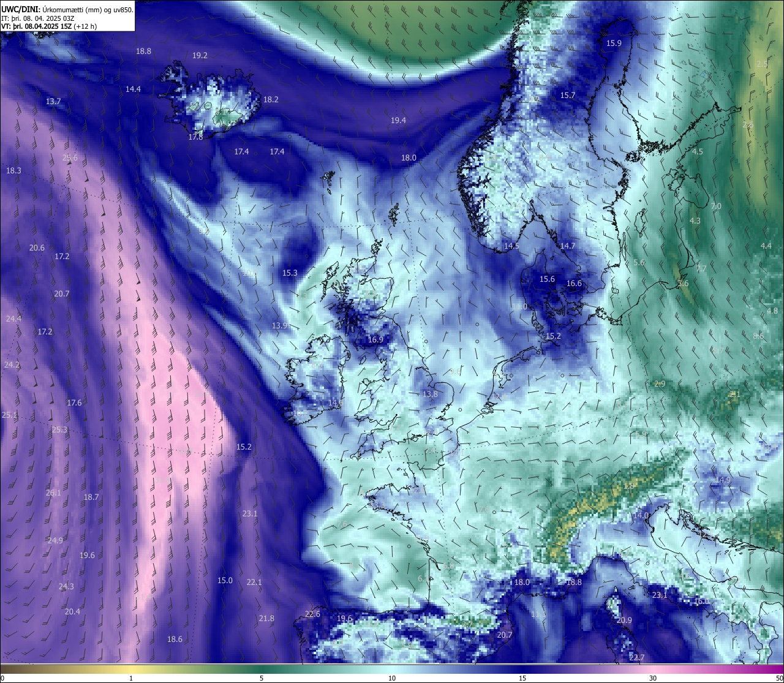Viewport: 784px width, 683px height.
Task: Click the 15.9 value over northern Scandinavia
Action: (x=614, y=43)
